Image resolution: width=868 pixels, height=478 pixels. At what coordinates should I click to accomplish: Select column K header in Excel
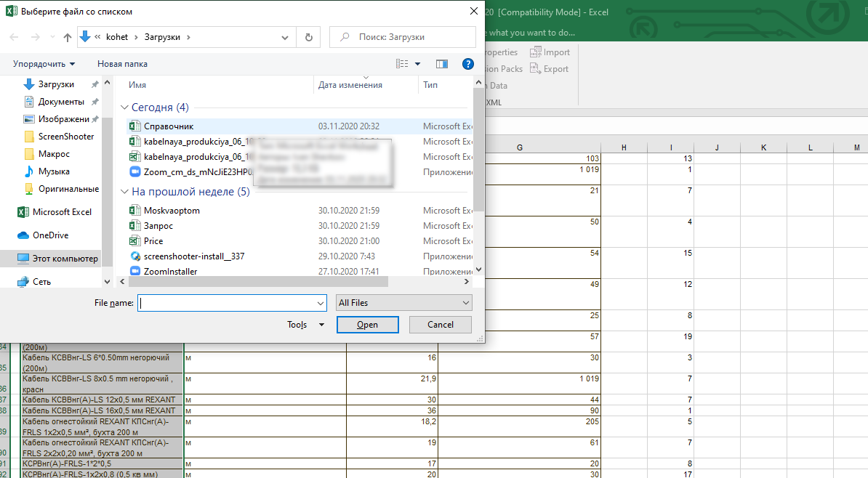pos(763,147)
